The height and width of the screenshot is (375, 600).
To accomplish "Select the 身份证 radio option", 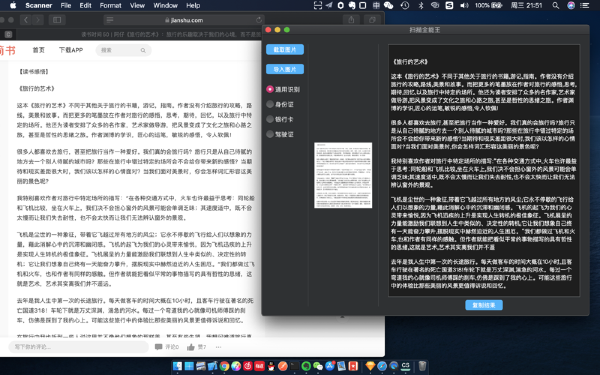I will click(280, 104).
